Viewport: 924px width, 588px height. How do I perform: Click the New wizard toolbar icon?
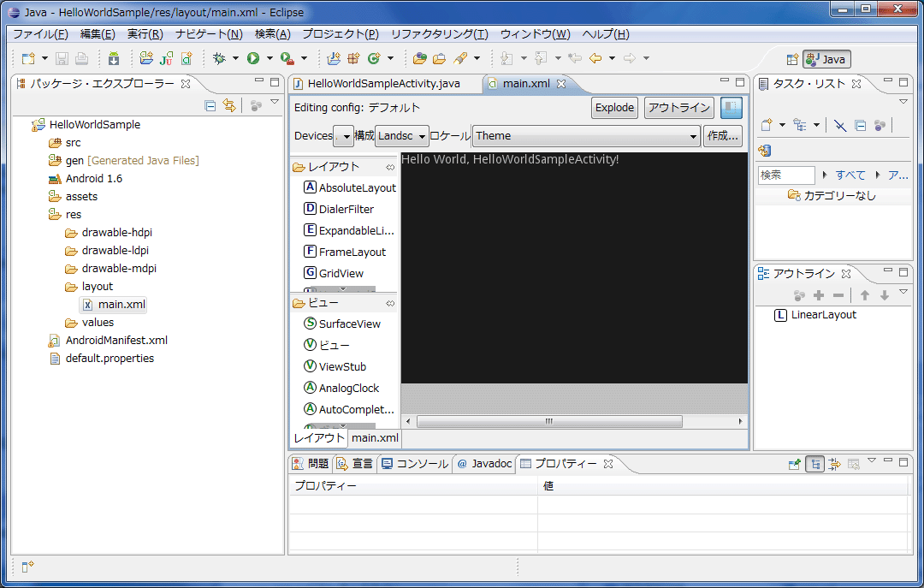tap(27, 58)
